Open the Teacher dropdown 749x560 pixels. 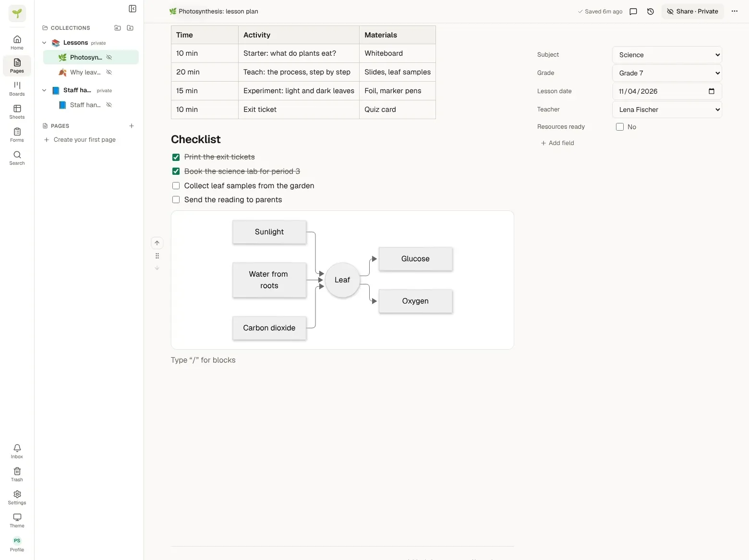(667, 110)
